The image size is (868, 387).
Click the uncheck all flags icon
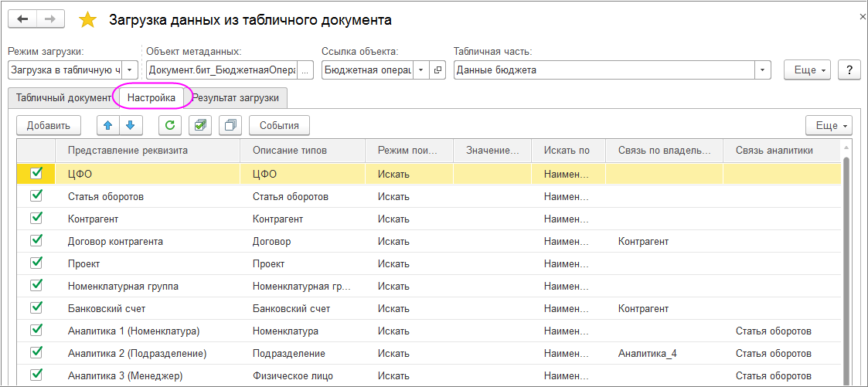click(230, 125)
